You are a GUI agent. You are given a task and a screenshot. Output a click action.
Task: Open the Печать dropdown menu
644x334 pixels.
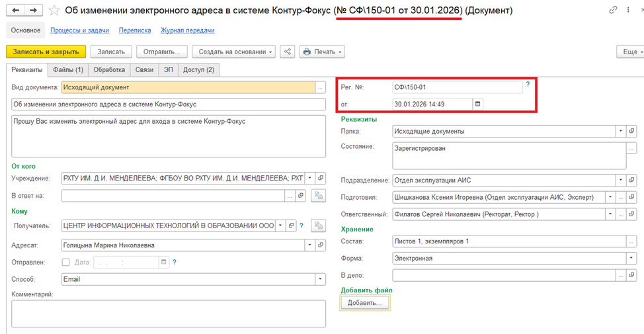tap(322, 52)
